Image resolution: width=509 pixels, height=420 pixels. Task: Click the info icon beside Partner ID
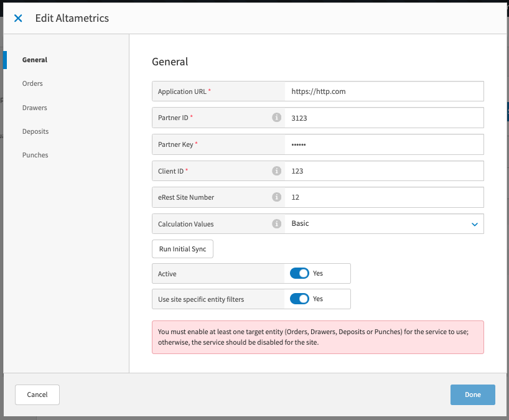[x=276, y=118]
